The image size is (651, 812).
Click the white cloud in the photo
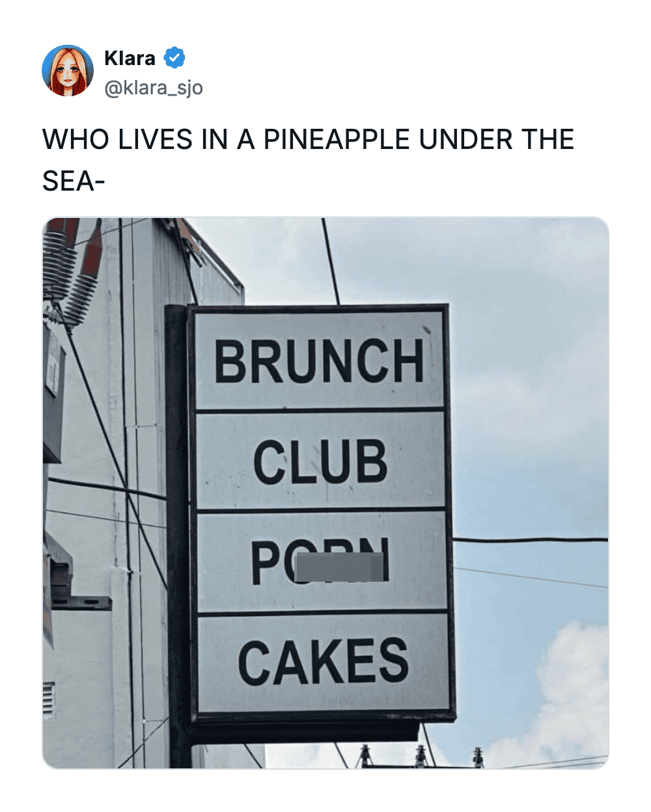click(x=573, y=690)
